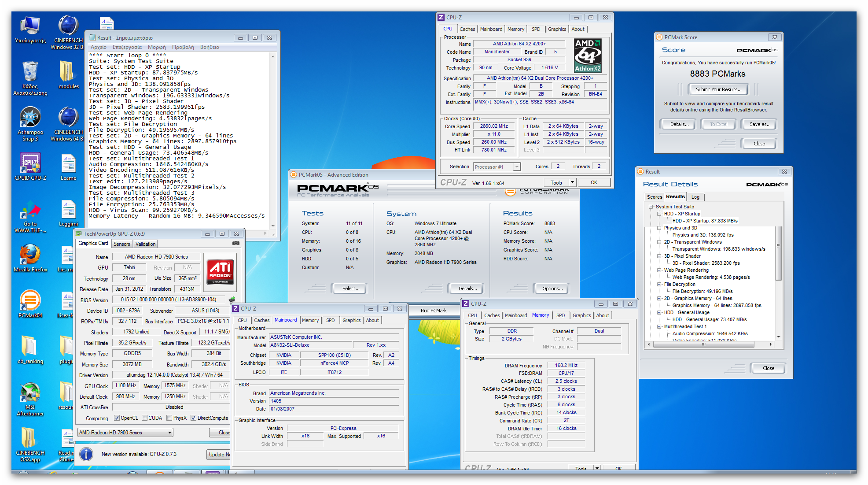The width and height of the screenshot is (868, 485).
Task: Click ASUSTeK Computer INC. manufacturer field
Action: tap(334, 337)
